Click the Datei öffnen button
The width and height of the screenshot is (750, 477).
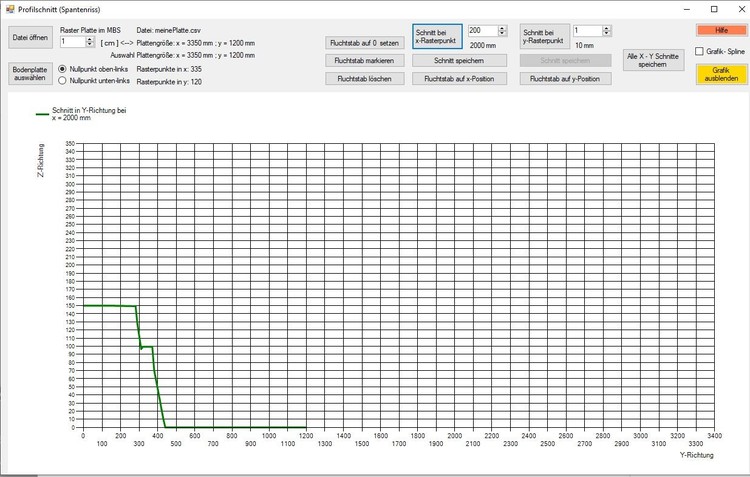click(x=29, y=37)
